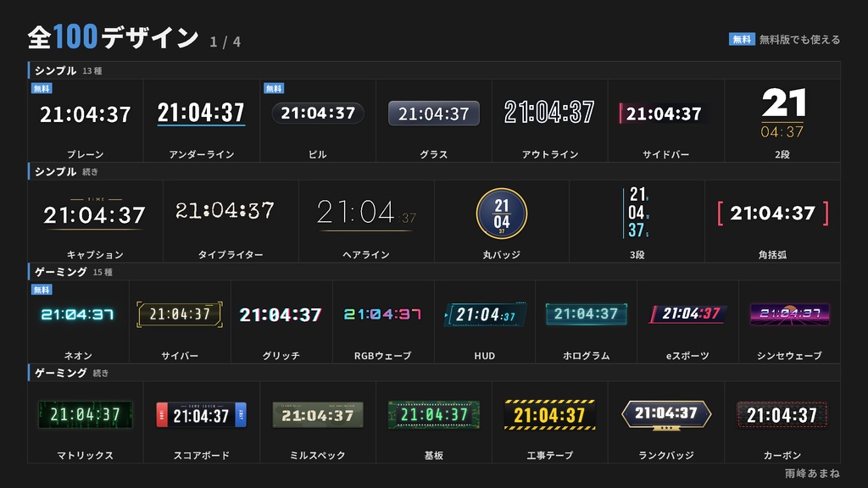Pick the ピル clock design
The image size is (868, 488).
click(x=318, y=120)
